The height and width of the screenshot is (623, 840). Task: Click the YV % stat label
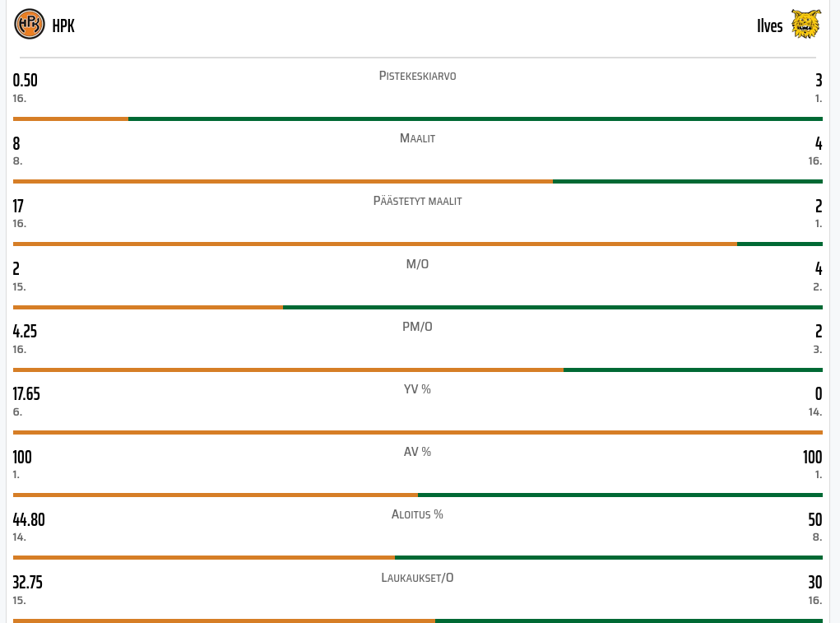pyautogui.click(x=417, y=389)
